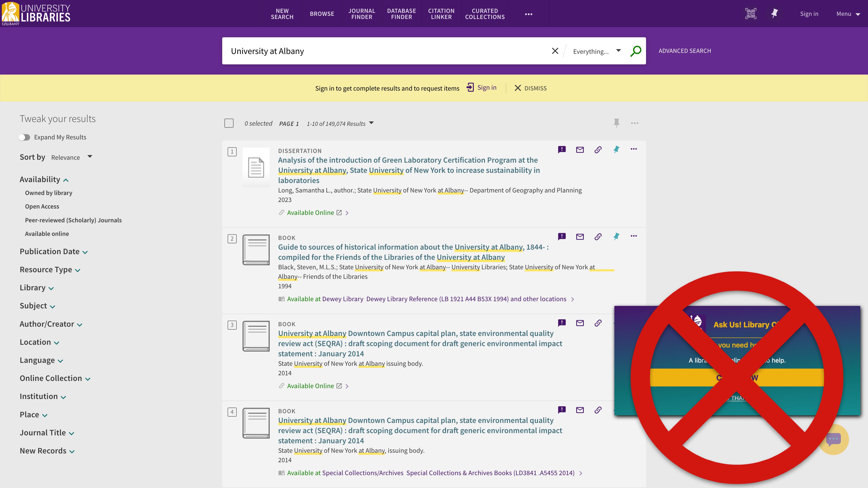This screenshot has width=868, height=488.
Task: Filter by Owned by library
Action: pos(49,193)
